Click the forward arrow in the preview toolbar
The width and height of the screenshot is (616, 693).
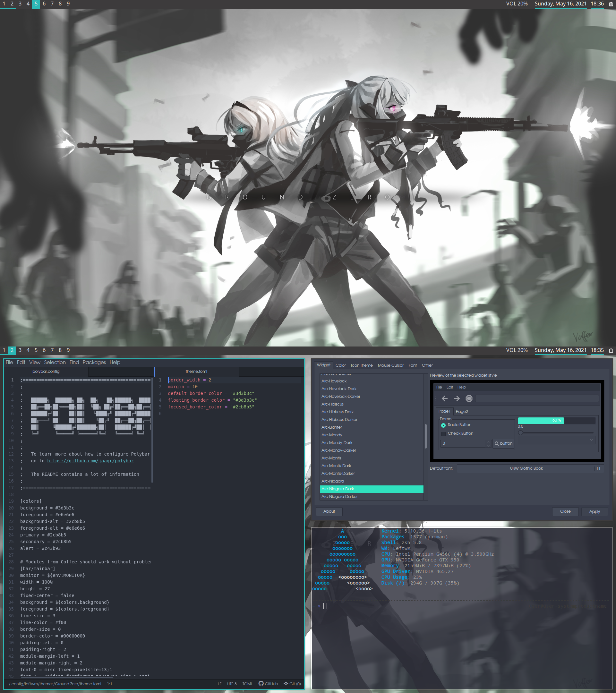(457, 399)
